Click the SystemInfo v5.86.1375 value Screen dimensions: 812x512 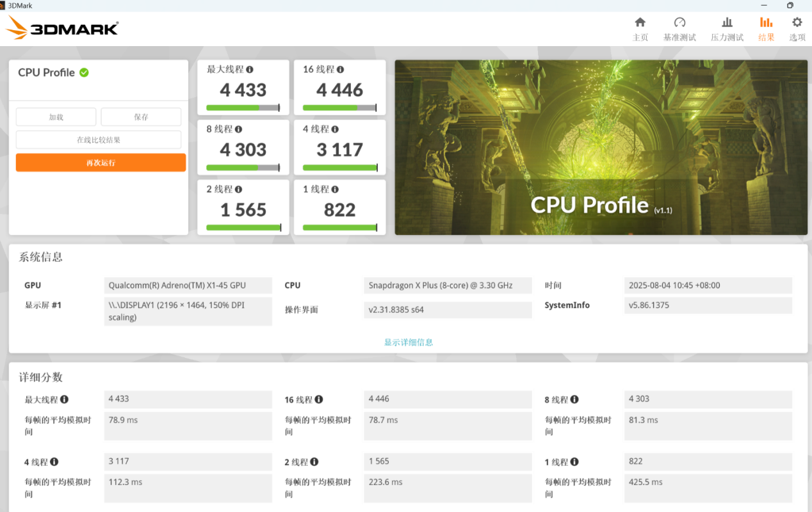point(708,305)
